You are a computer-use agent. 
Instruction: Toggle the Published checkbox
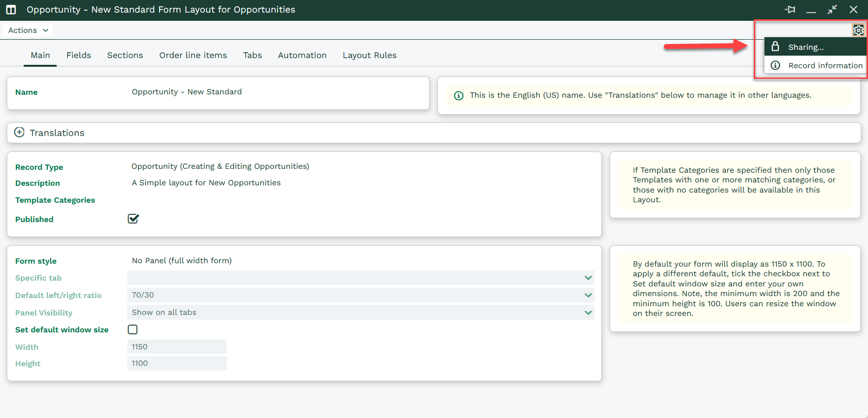133,219
